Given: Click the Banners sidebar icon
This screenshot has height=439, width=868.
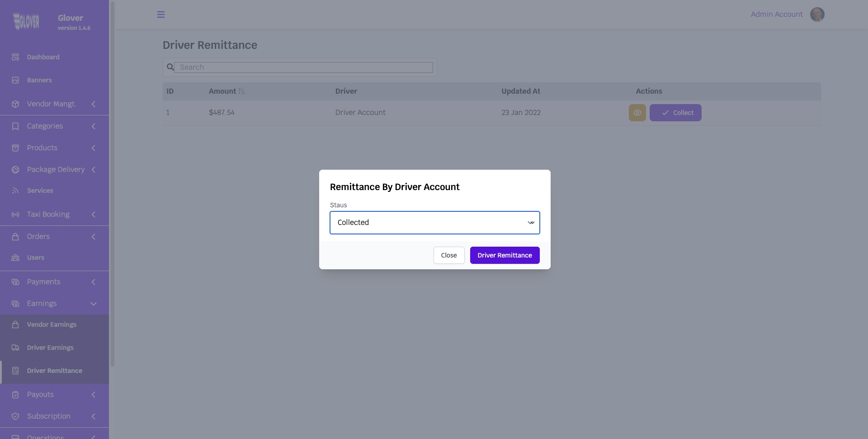Looking at the screenshot, I should pyautogui.click(x=15, y=80).
